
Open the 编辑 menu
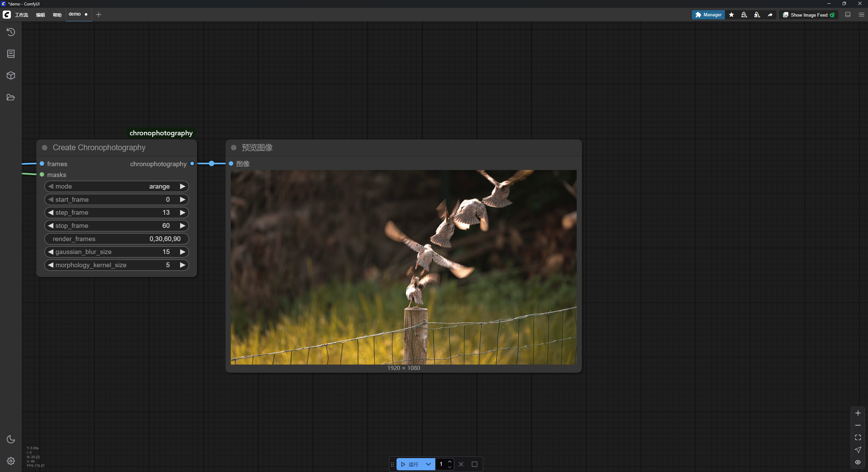pos(40,15)
